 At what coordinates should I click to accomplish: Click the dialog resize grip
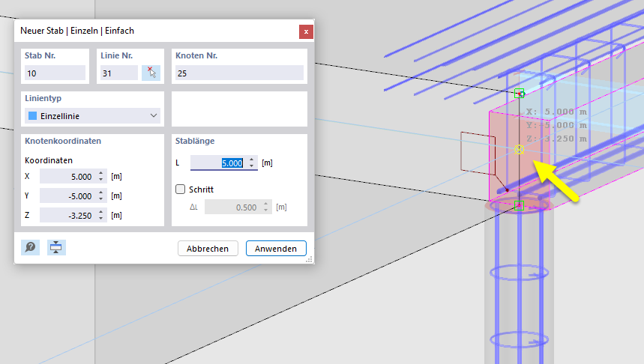click(x=310, y=259)
